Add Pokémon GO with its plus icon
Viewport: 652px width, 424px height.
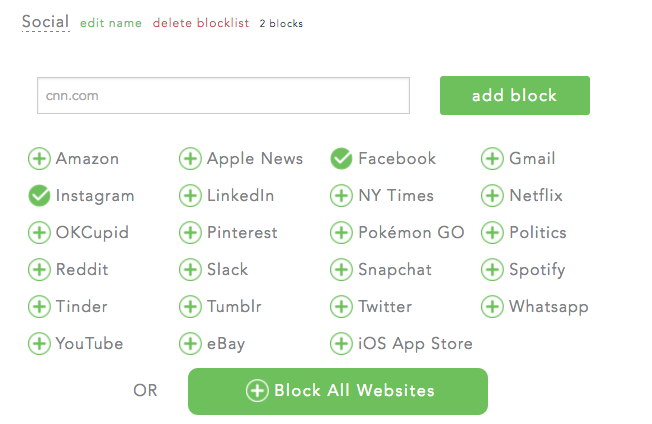pyautogui.click(x=341, y=233)
